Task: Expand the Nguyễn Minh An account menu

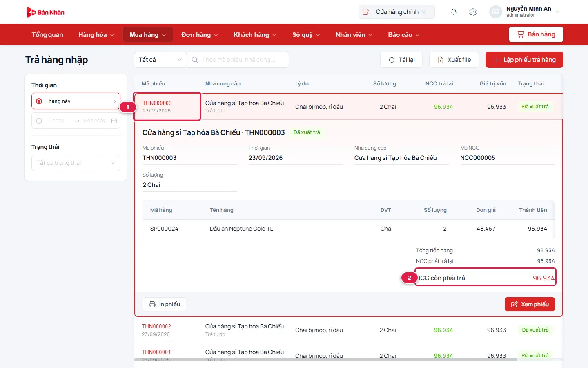Action: (x=558, y=12)
